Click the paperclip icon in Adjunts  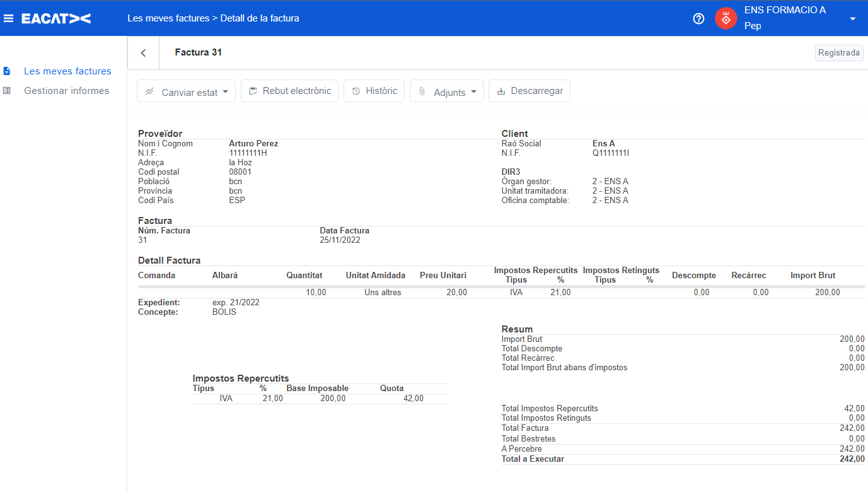[422, 91]
